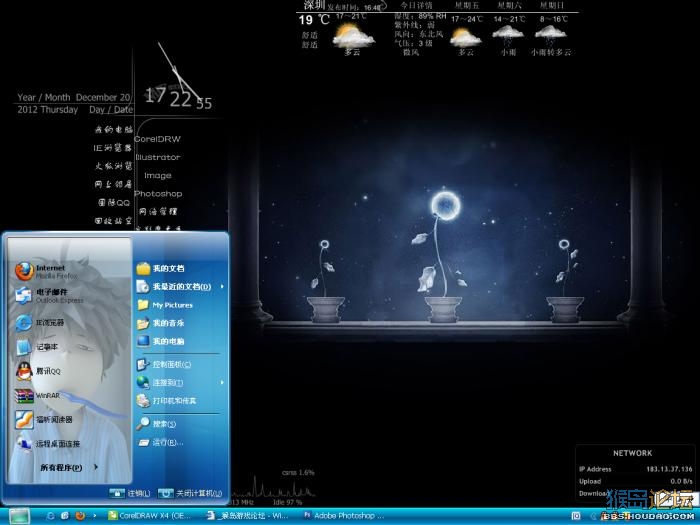Launch Mozilla Firefox from the Start menu
Screen dimensions: 700x525
coord(47,271)
